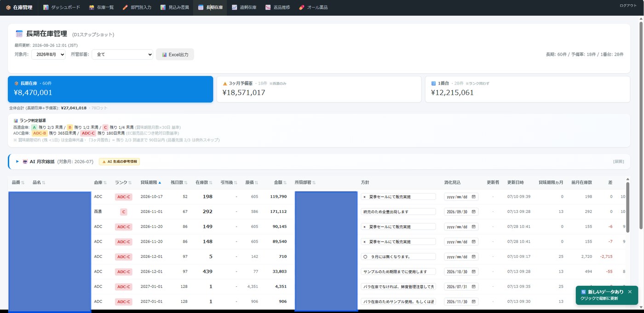Edit 方針 field reading 終売のため全量出荷します
This screenshot has width=644, height=313.
(x=398, y=211)
